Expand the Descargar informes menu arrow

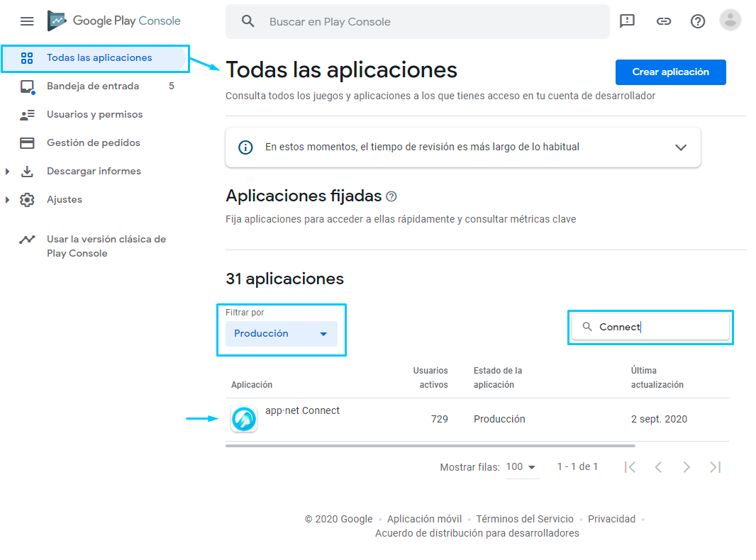[x=7, y=171]
